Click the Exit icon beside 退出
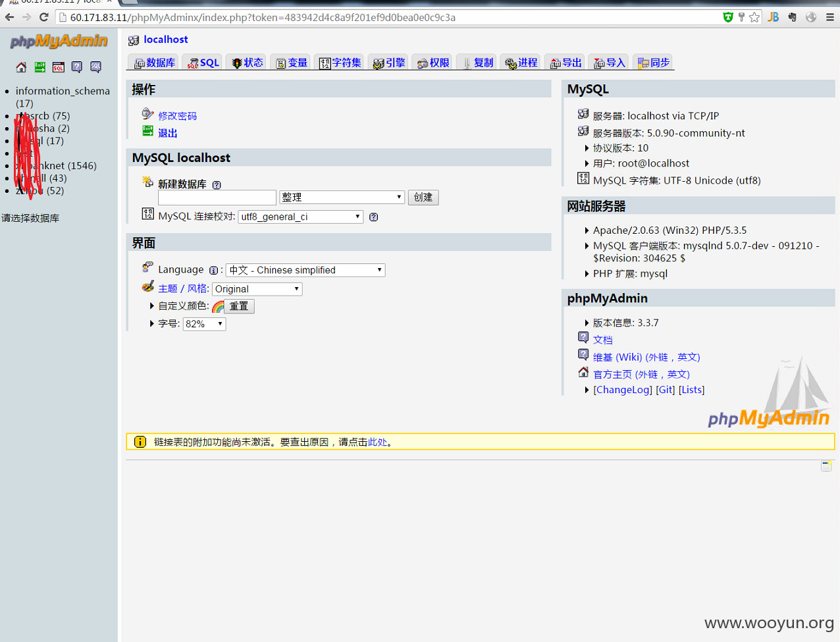Screen dimensions: 840x642 [x=147, y=131]
